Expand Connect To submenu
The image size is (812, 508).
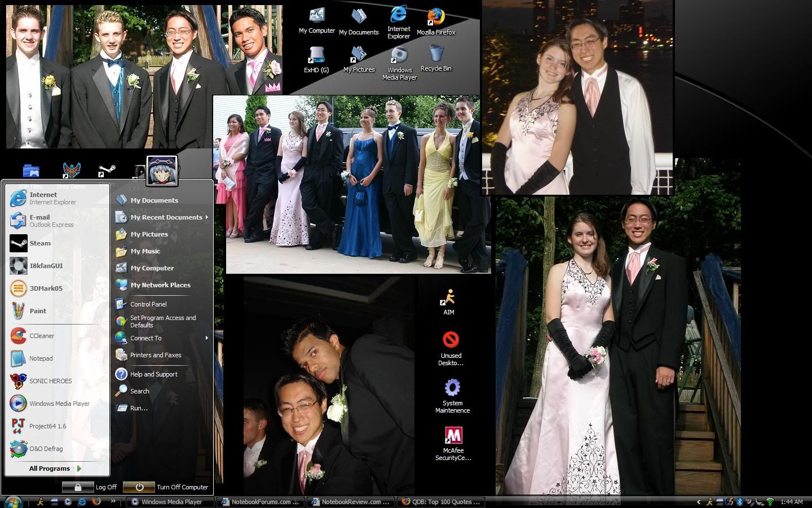(162, 338)
